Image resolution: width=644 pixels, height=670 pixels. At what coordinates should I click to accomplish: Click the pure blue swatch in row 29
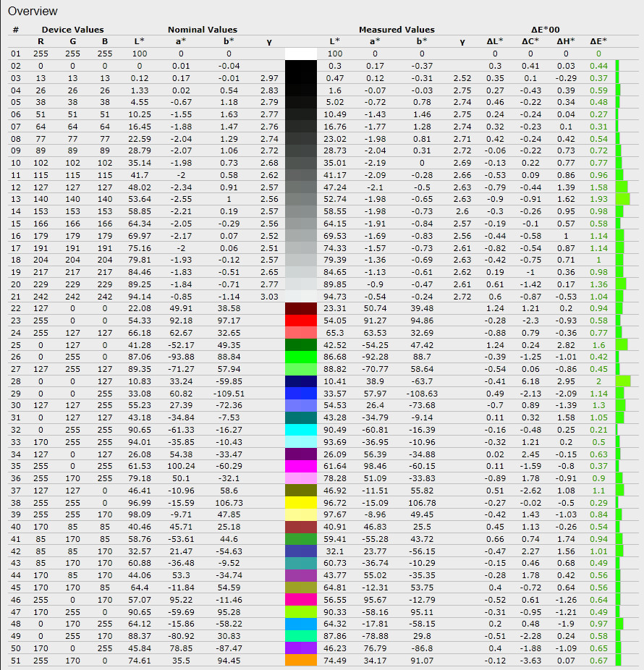(x=302, y=394)
